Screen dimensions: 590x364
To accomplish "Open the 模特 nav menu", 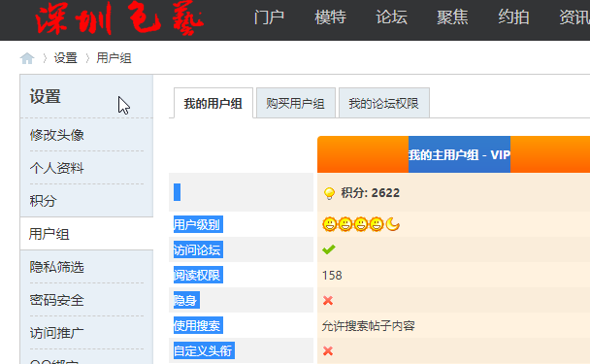I will coord(330,17).
